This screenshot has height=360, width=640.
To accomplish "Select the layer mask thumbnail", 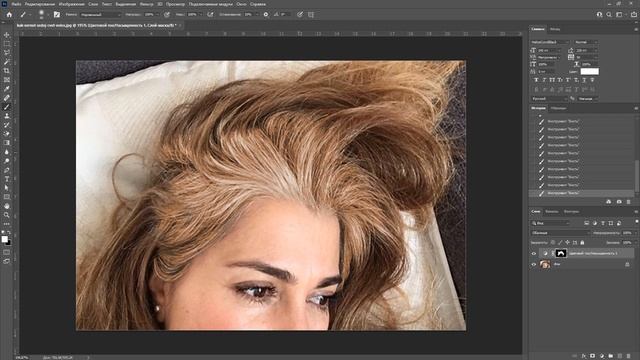I will pyautogui.click(x=561, y=253).
